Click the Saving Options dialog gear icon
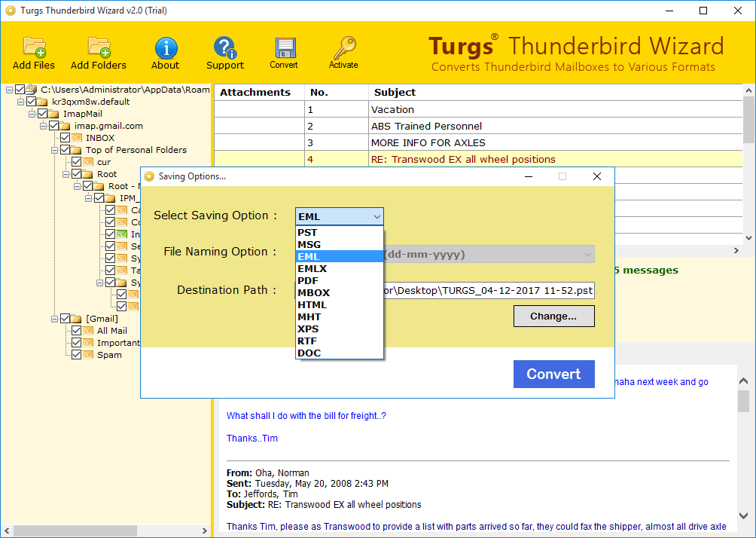This screenshot has height=538, width=756. click(149, 176)
